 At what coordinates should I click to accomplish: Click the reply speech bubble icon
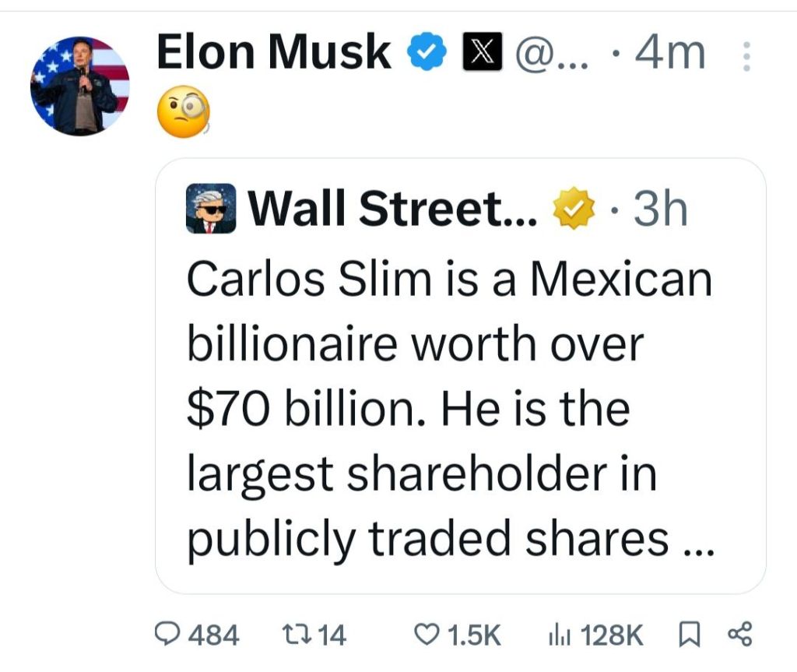coord(168,635)
